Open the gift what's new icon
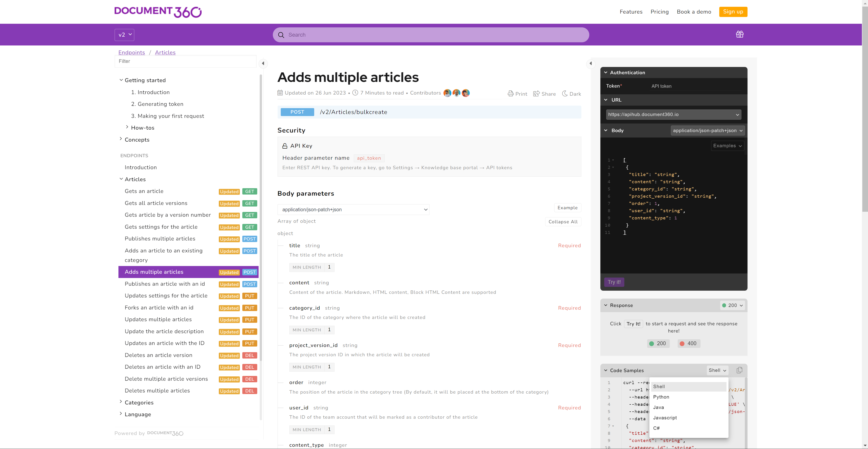Image resolution: width=868 pixels, height=449 pixels. tap(740, 34)
